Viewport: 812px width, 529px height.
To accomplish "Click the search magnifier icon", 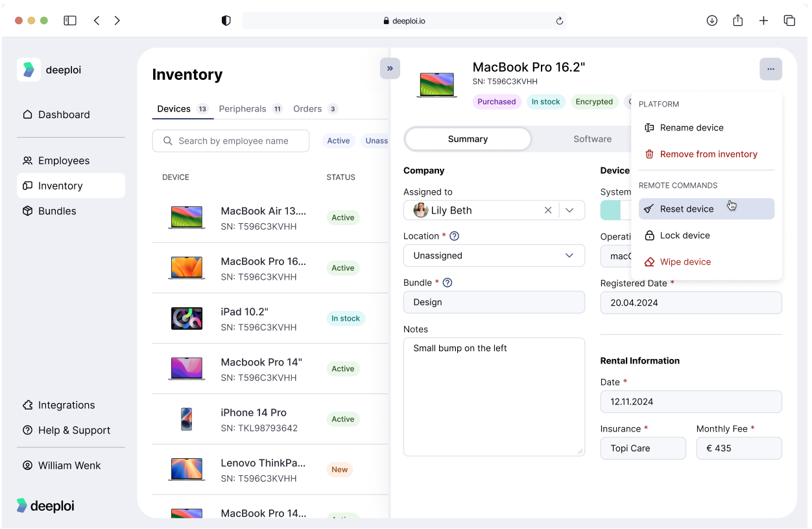I will 168,141.
